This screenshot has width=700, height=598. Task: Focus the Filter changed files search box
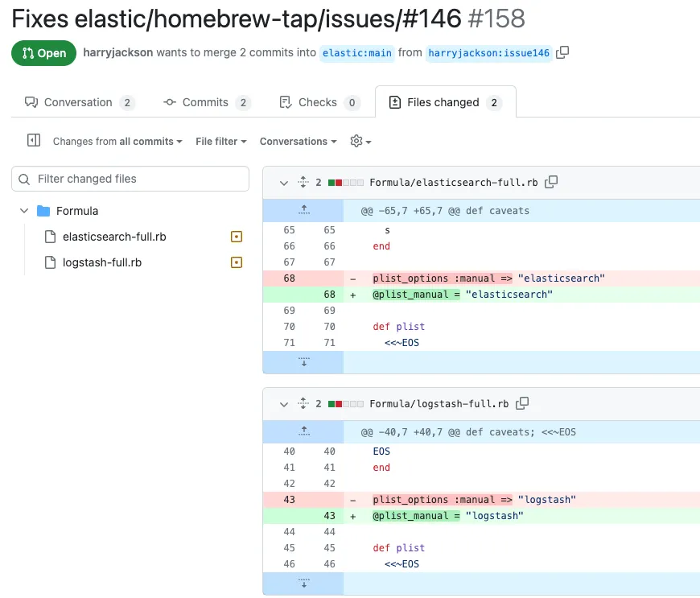[x=130, y=179]
